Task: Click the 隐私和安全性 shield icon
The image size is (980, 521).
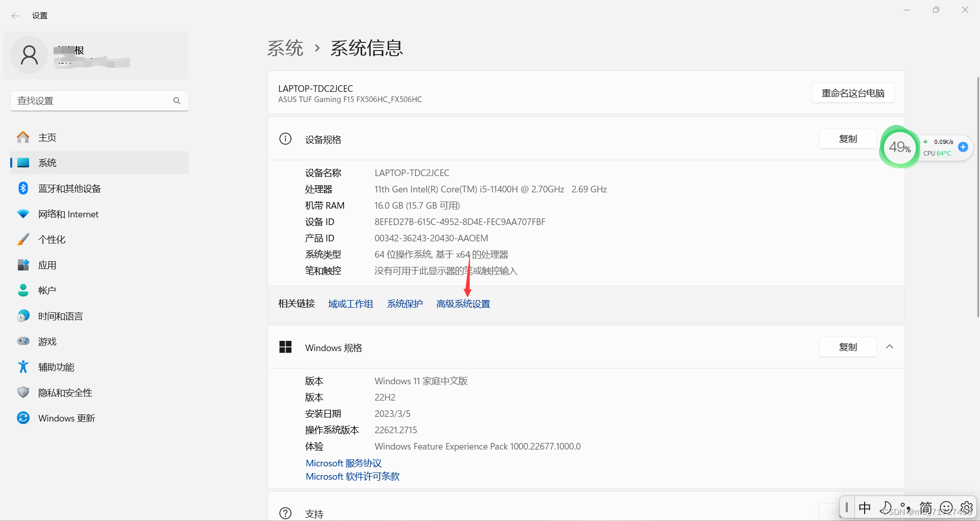Action: point(23,392)
